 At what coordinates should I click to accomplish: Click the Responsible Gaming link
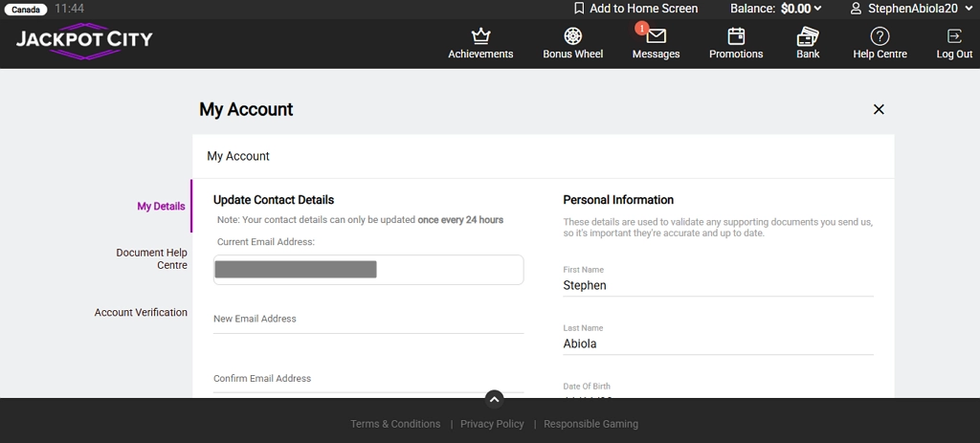(590, 424)
